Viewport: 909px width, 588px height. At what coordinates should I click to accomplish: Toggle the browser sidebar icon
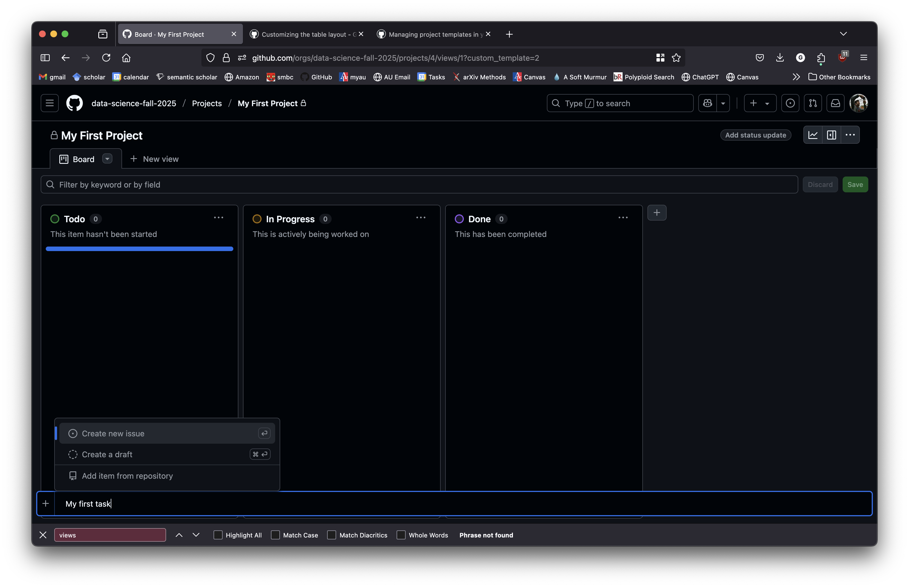pyautogui.click(x=45, y=58)
